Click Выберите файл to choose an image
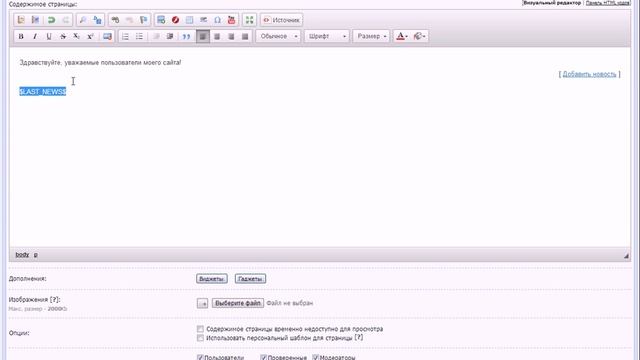Image resolution: width=640 pixels, height=360 pixels. 238,303
